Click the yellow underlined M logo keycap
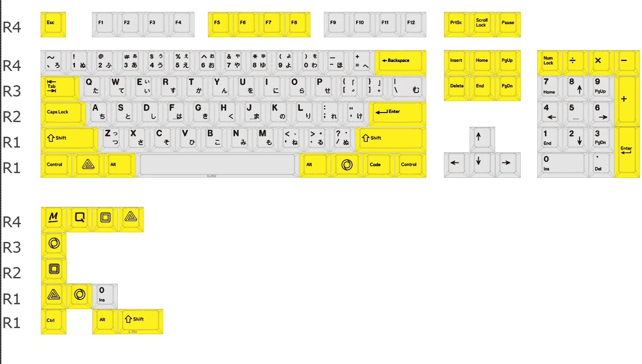The width and height of the screenshot is (642, 364). point(53,219)
